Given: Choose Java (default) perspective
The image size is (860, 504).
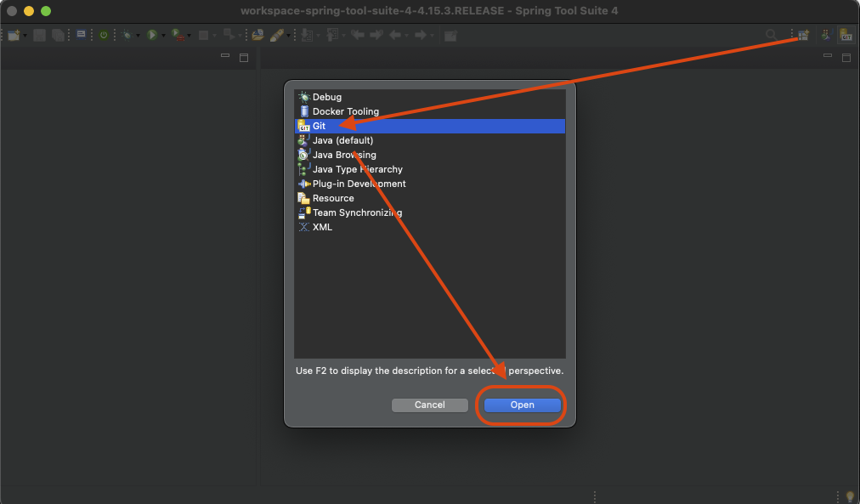Looking at the screenshot, I should click(x=430, y=140).
